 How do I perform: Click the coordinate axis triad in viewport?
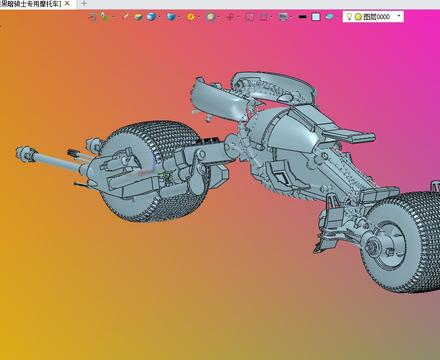coord(153,171)
